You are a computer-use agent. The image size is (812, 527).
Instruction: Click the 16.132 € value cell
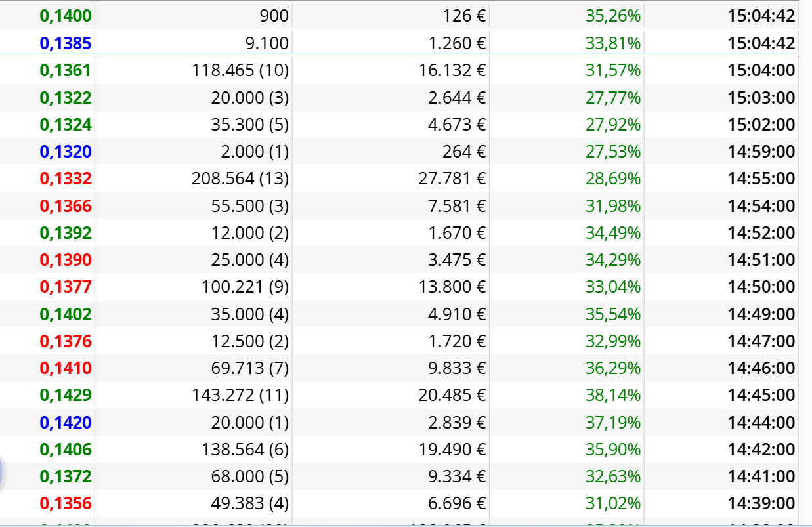452,70
